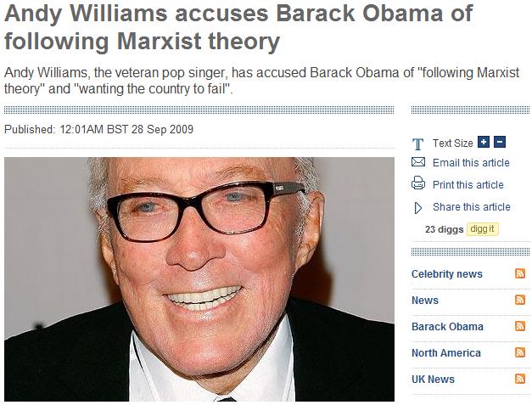
Task: Open Email this article link
Action: [471, 163]
